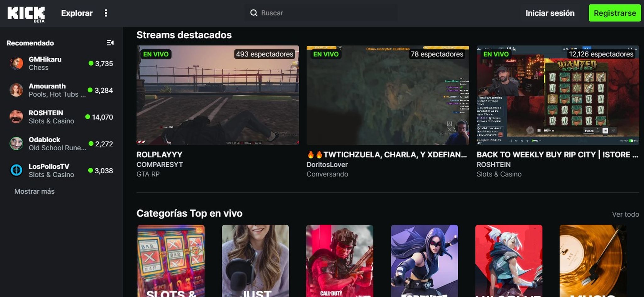Collapse the Recomendado sidebar with its toggle icon

(110, 43)
